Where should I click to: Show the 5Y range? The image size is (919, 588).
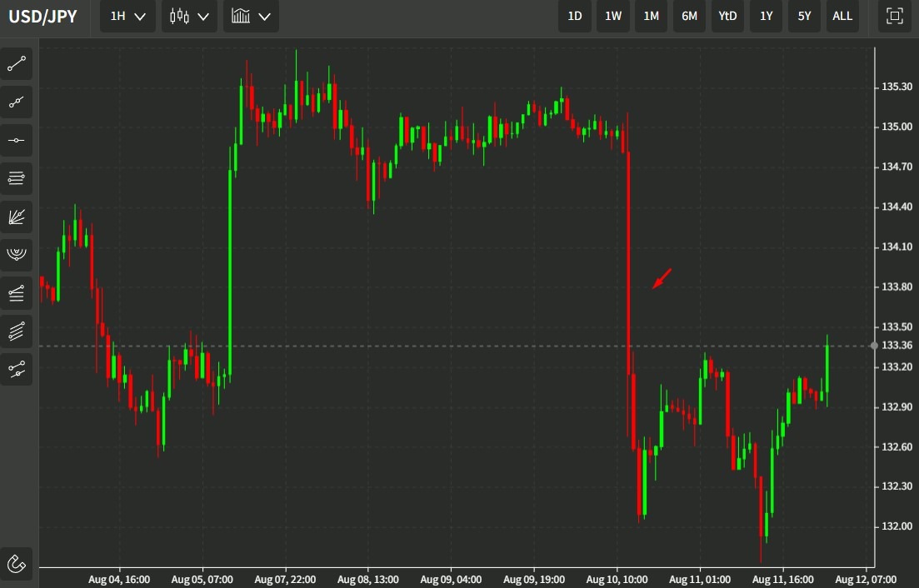click(x=804, y=16)
